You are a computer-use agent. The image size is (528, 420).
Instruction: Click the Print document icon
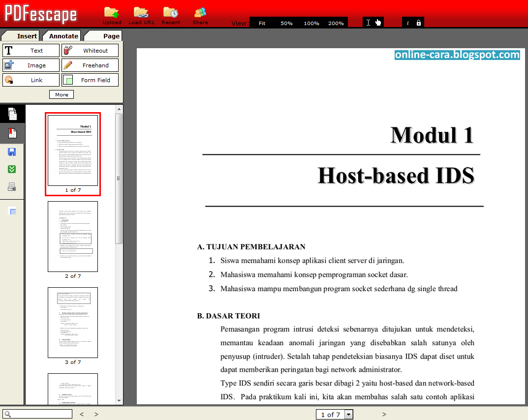pos(12,187)
